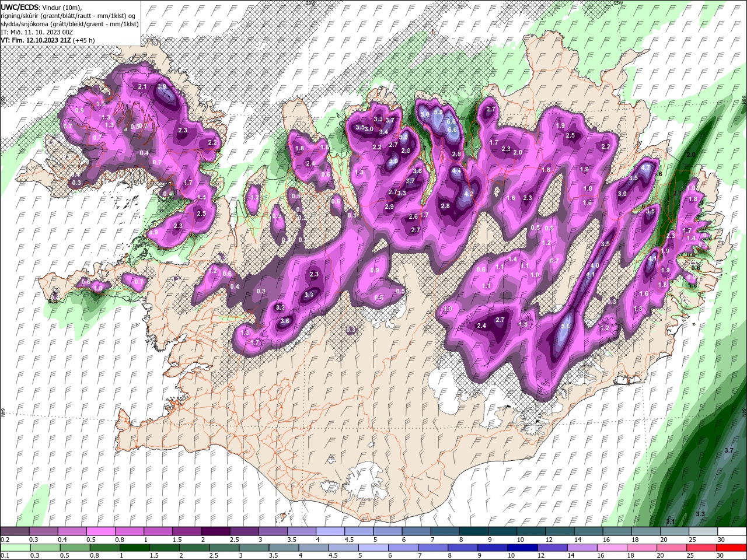
Task: Click the '3.2' snowfall value on the map
Action: point(280,308)
